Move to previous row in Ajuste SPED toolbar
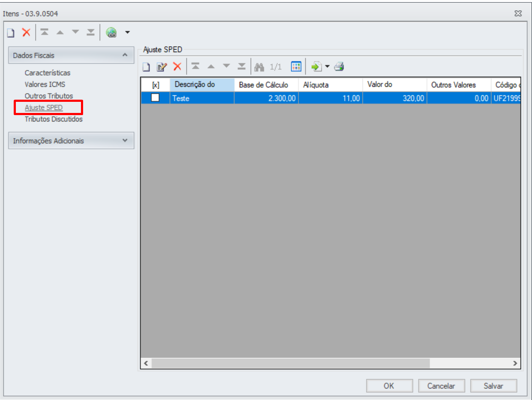 point(211,66)
